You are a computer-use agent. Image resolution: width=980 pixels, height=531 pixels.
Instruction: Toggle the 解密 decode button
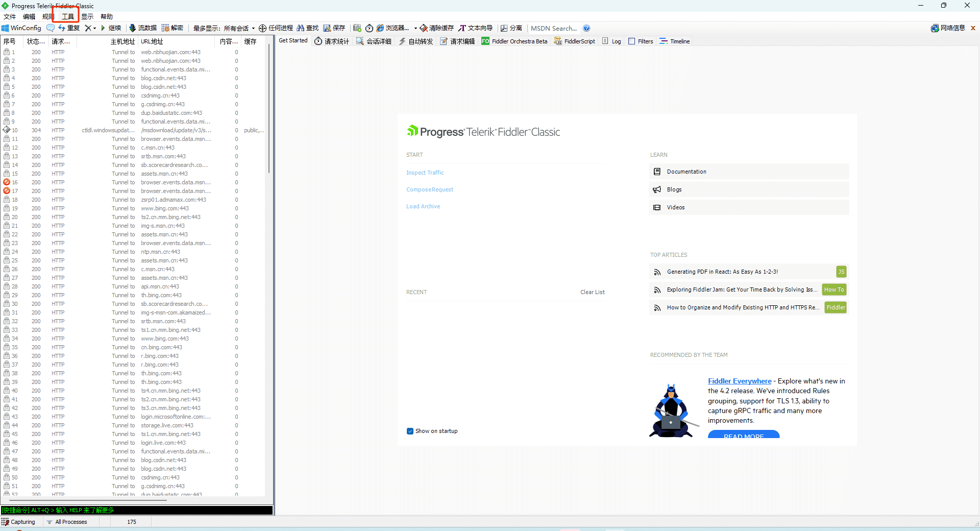[173, 28]
